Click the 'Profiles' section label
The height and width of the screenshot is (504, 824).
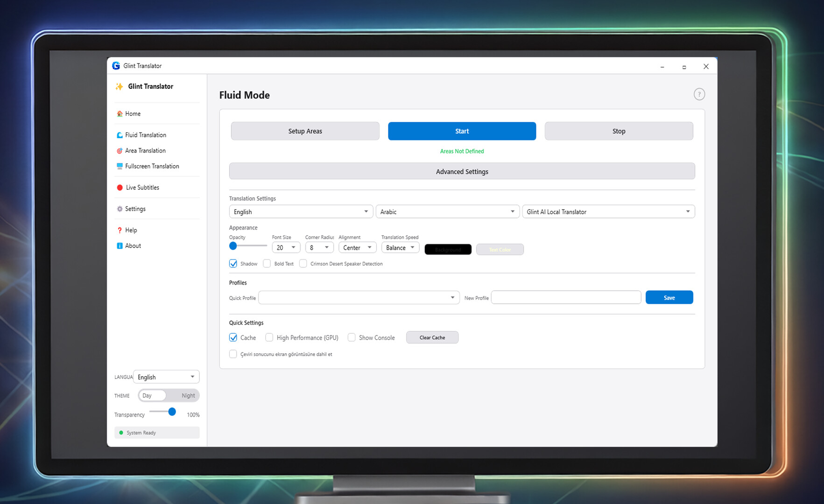tap(238, 283)
